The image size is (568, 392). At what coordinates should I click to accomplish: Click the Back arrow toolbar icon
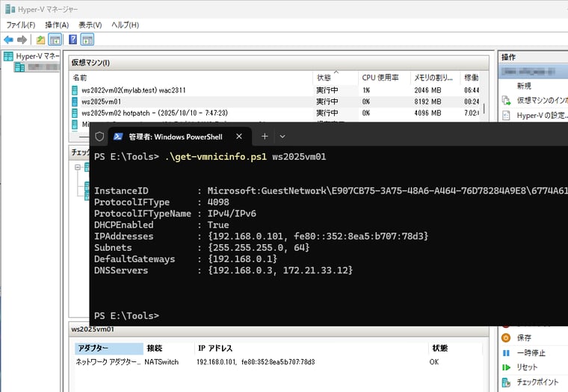tap(8, 40)
